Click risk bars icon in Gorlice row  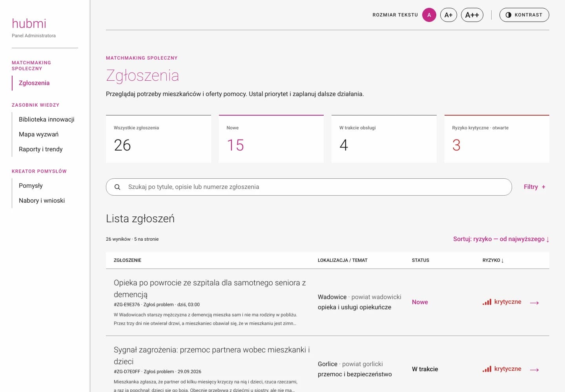487,369
